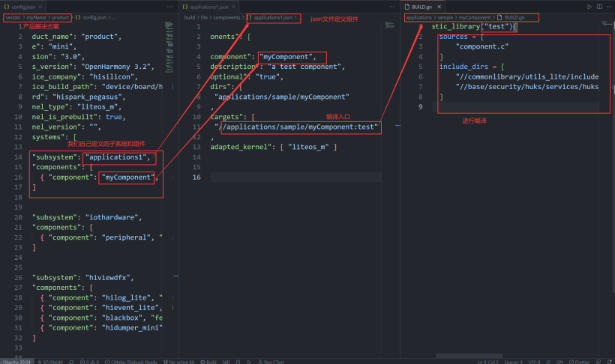Select a kit via No active kit
The width and height of the screenshot is (615, 364).
click(x=178, y=362)
